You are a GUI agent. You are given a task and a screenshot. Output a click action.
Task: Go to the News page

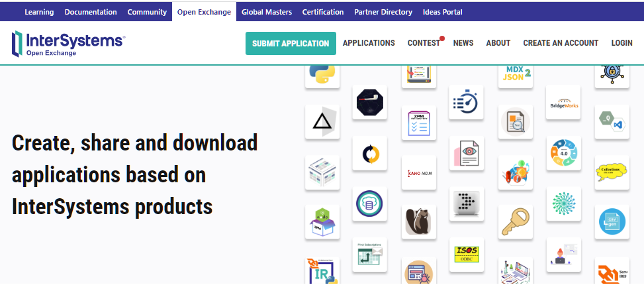click(x=463, y=43)
